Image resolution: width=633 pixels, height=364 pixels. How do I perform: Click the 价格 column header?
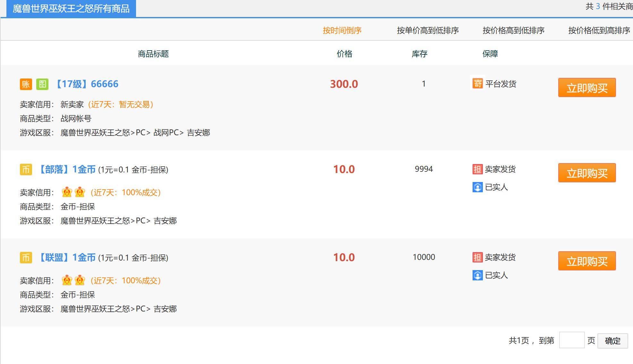345,54
